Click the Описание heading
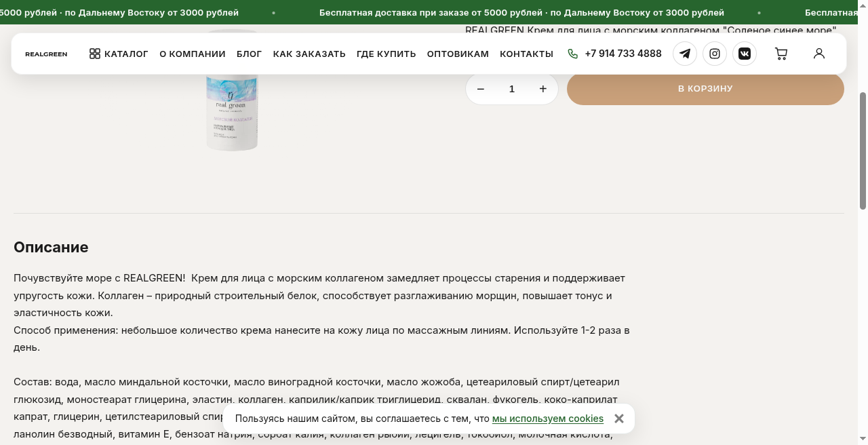868x445 pixels. (x=51, y=247)
